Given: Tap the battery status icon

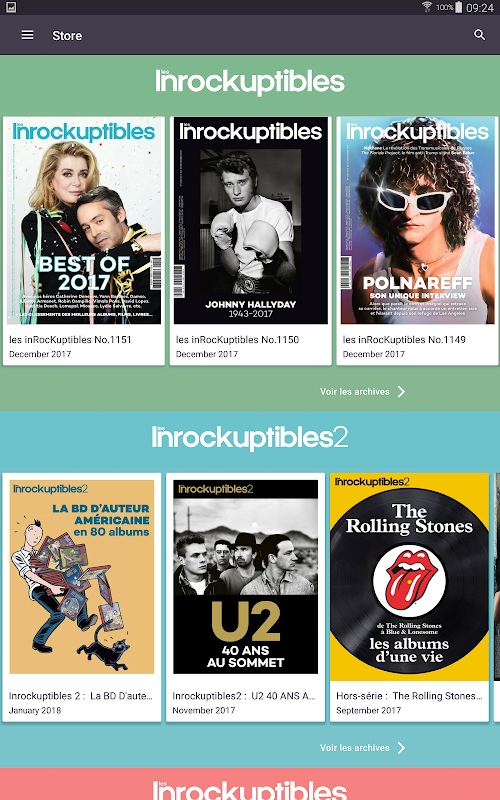Looking at the screenshot, I should (459, 7).
